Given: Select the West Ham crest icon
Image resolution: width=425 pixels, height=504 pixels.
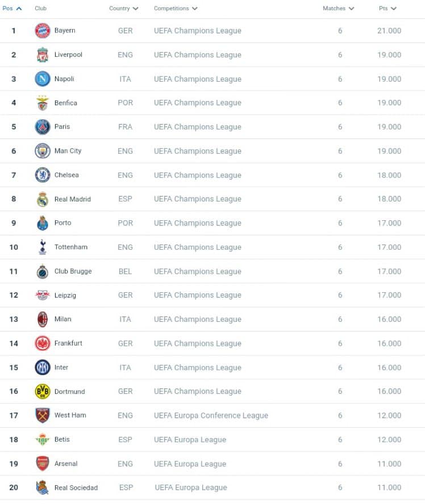Looking at the screenshot, I should pyautogui.click(x=42, y=415).
